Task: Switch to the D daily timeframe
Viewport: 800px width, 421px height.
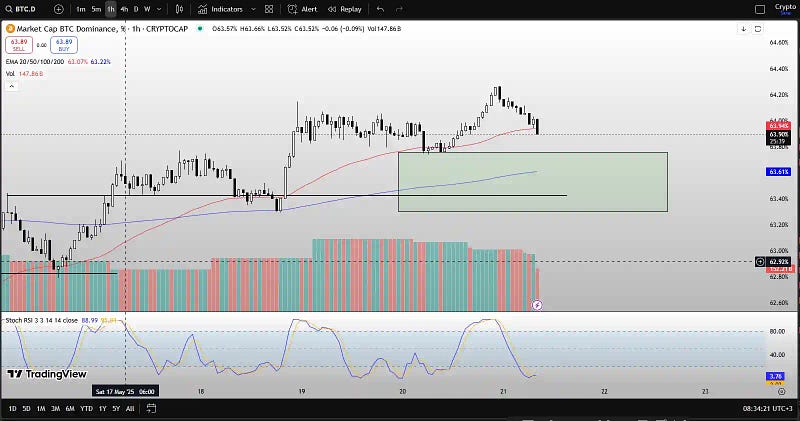Action: coord(136,9)
